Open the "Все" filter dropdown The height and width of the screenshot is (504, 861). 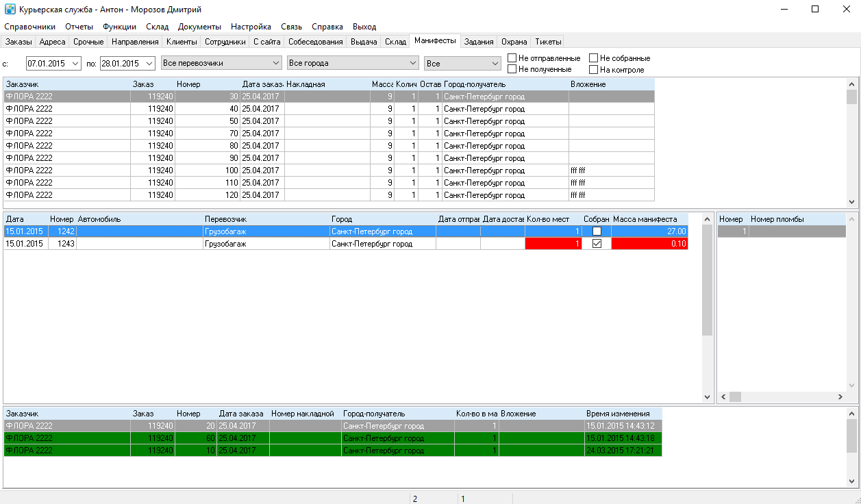click(x=496, y=63)
